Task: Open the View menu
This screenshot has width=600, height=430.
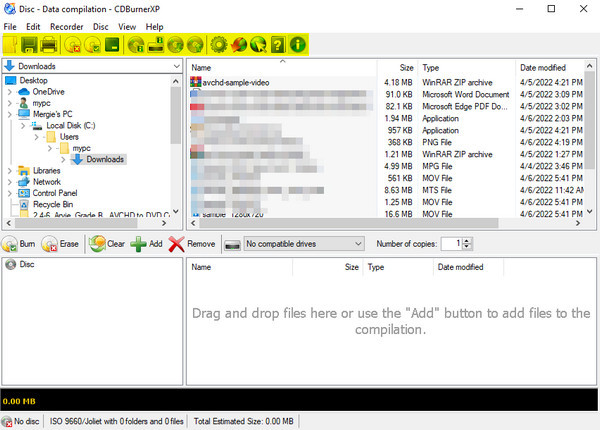Action: (127, 27)
